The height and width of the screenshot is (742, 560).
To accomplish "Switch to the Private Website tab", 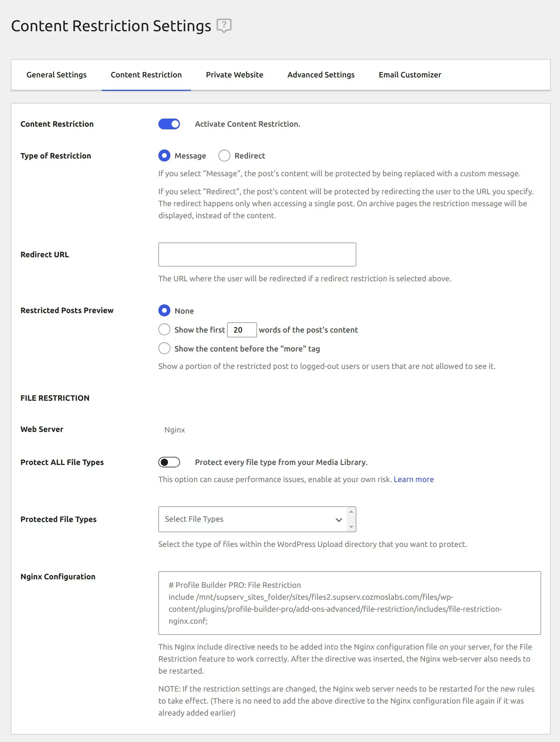I will pyautogui.click(x=235, y=75).
